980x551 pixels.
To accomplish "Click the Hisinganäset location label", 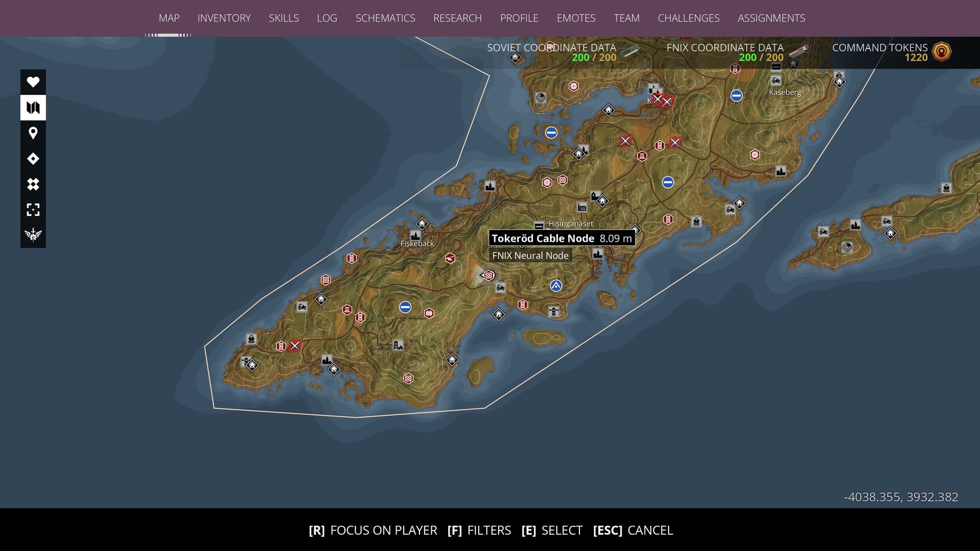I will click(571, 224).
